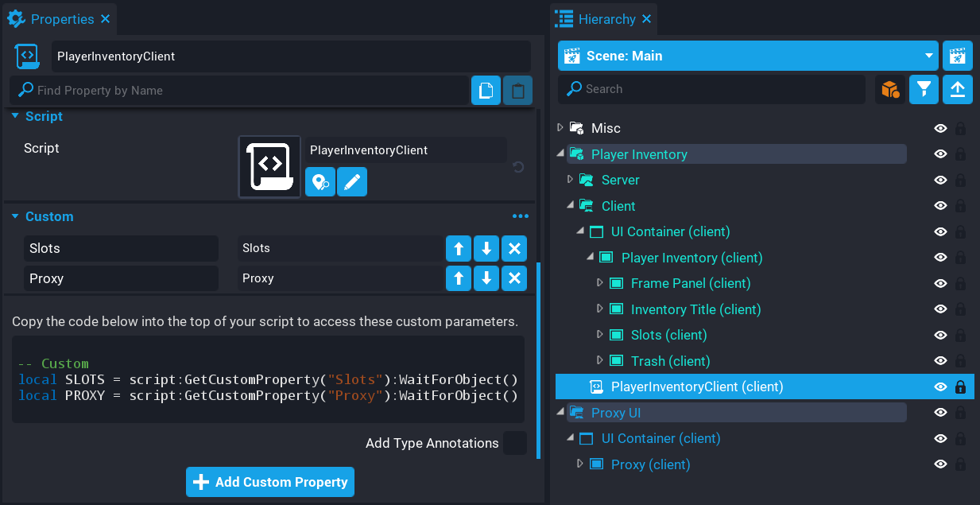Hide the Misc folder with eye icon
Screen dimensions: 980x505
pos(940,128)
